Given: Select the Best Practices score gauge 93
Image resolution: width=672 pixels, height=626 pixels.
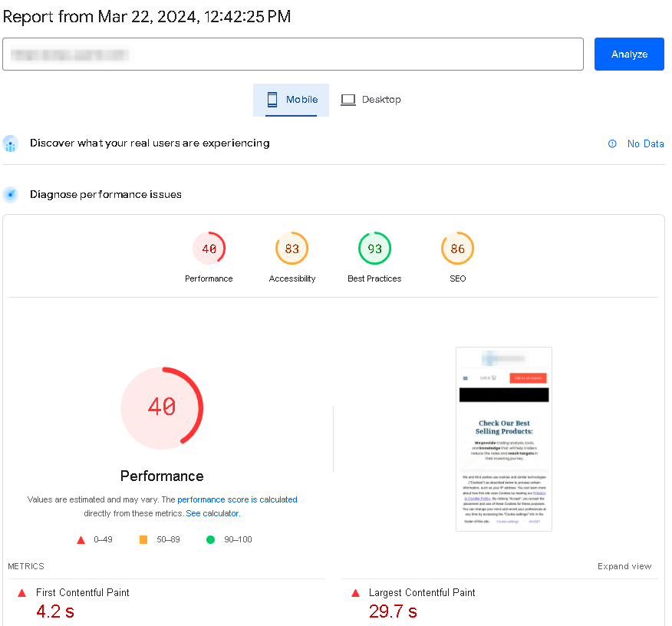Looking at the screenshot, I should 374,249.
